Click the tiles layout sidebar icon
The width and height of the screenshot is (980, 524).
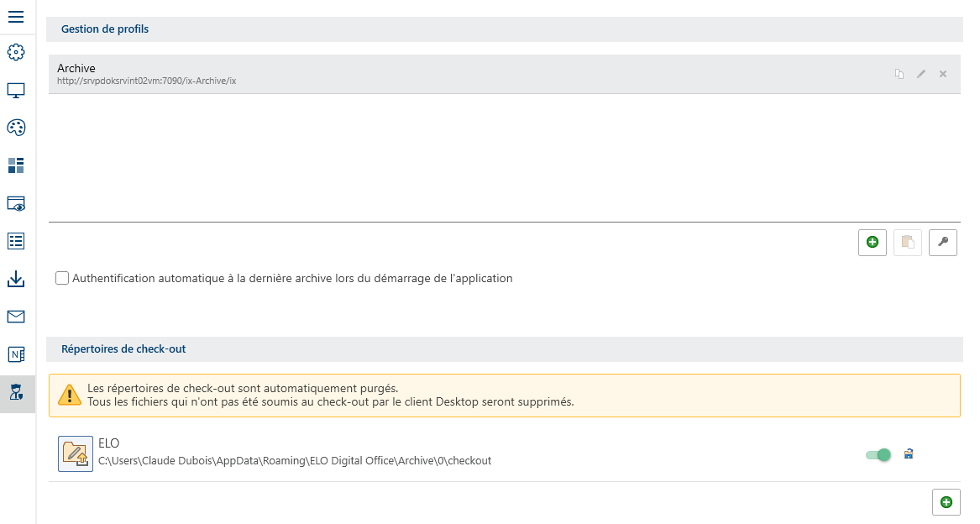click(x=16, y=165)
